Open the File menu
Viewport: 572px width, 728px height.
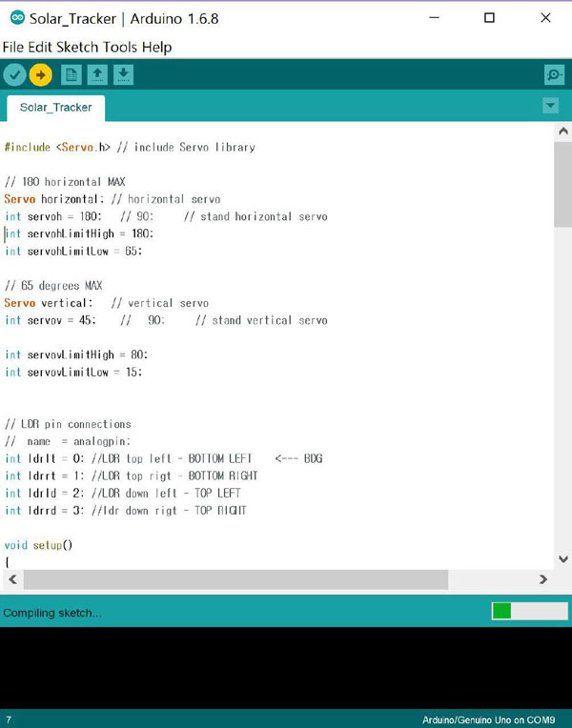pyautogui.click(x=13, y=48)
